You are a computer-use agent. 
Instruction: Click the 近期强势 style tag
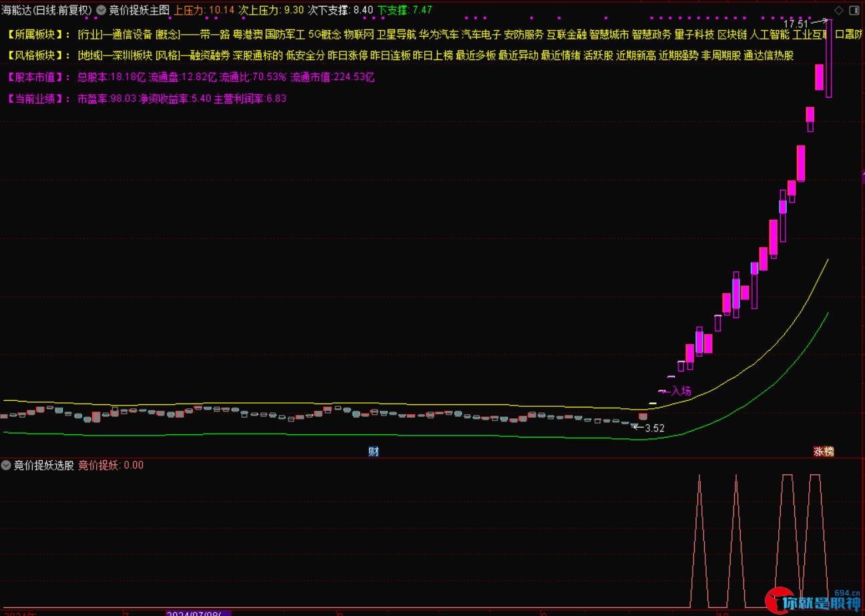click(x=679, y=55)
